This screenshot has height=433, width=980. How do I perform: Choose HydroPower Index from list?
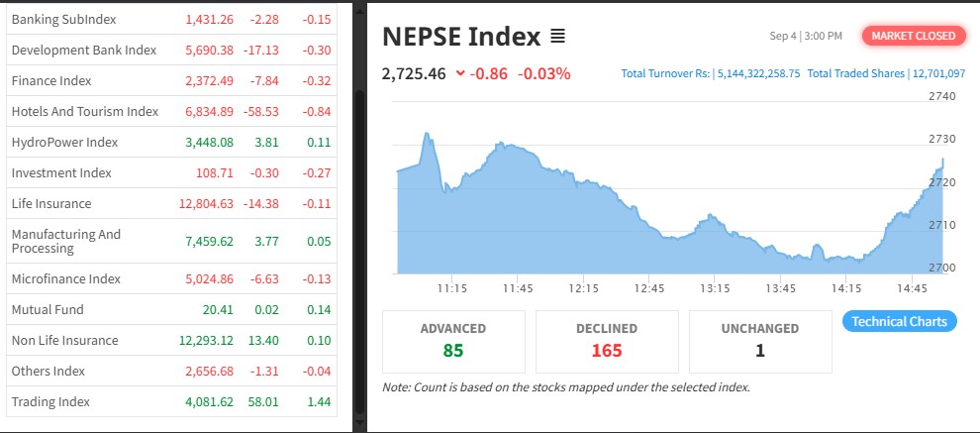pos(64,143)
